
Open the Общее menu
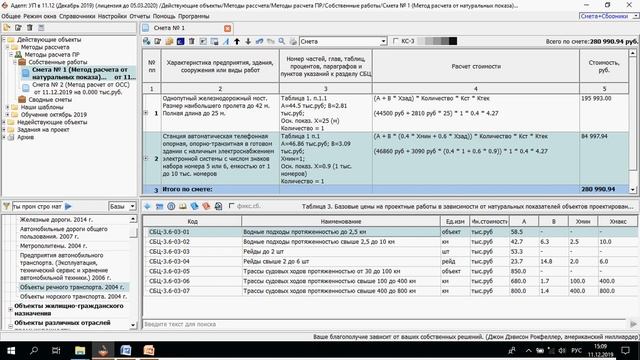[x=11, y=16]
